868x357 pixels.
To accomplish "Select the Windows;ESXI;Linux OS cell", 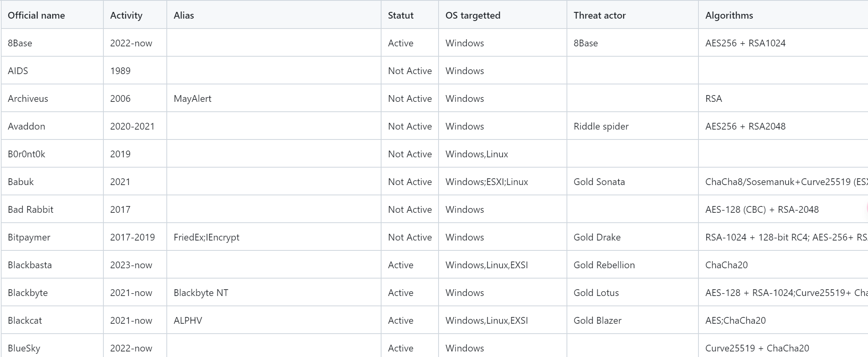I will tap(486, 182).
